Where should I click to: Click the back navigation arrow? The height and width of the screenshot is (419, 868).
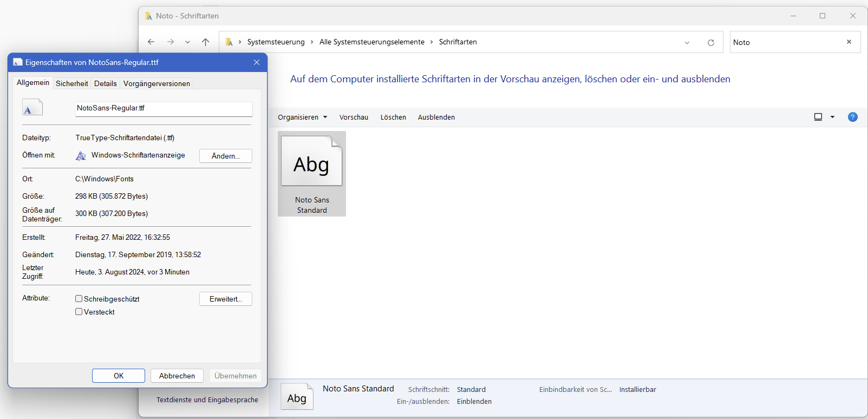pos(151,42)
